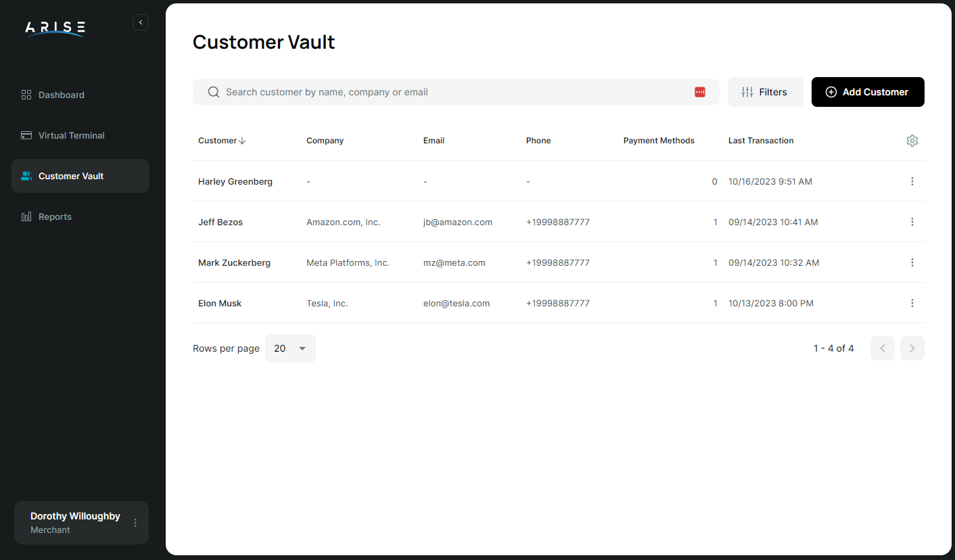Click 09/14/2023 10:32 AM transaction cell
This screenshot has height=560, width=955.
click(774, 262)
